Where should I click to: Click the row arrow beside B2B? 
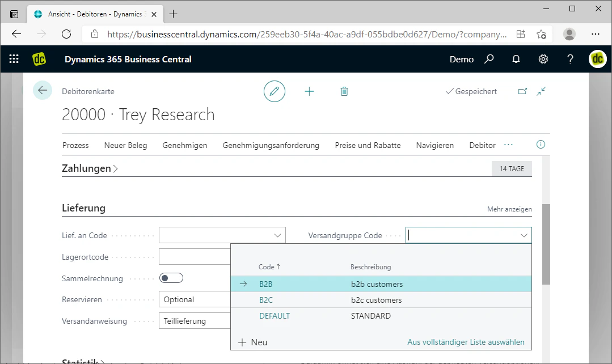pos(243,283)
